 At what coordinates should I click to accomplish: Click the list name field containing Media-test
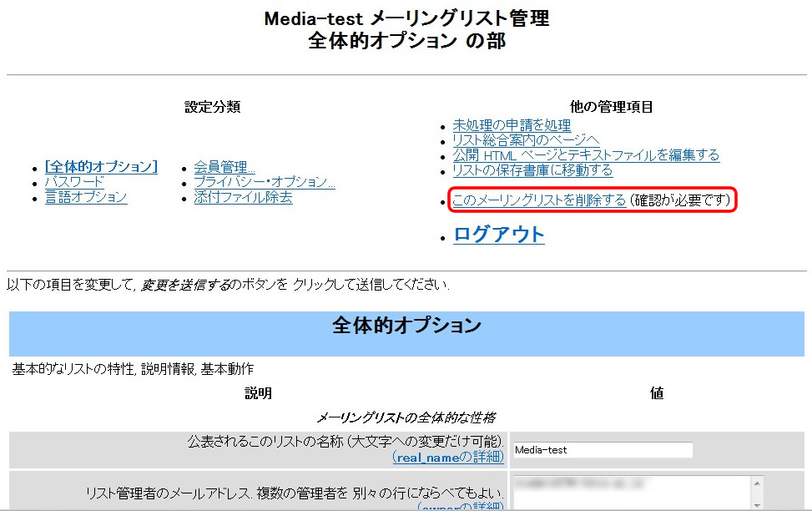point(603,450)
